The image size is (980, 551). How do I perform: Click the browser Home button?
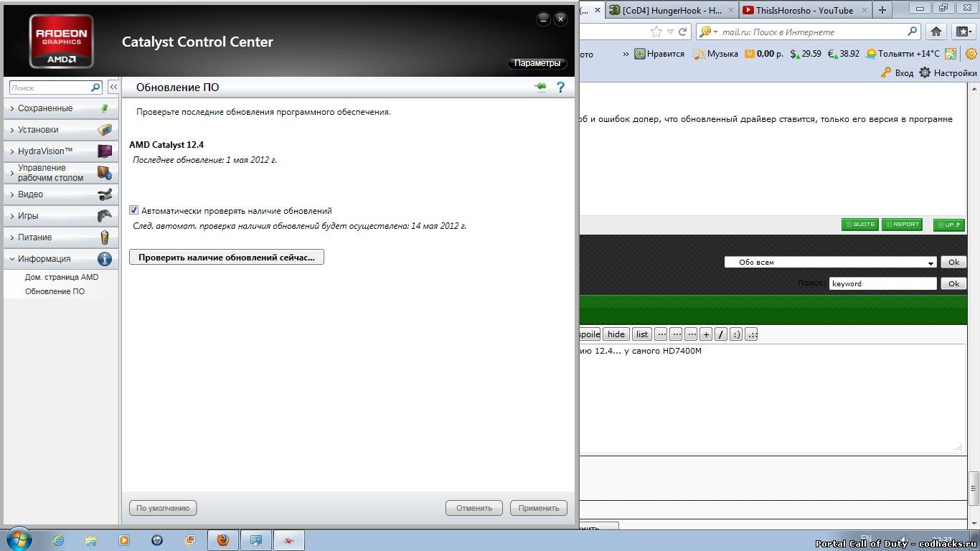[x=936, y=32]
